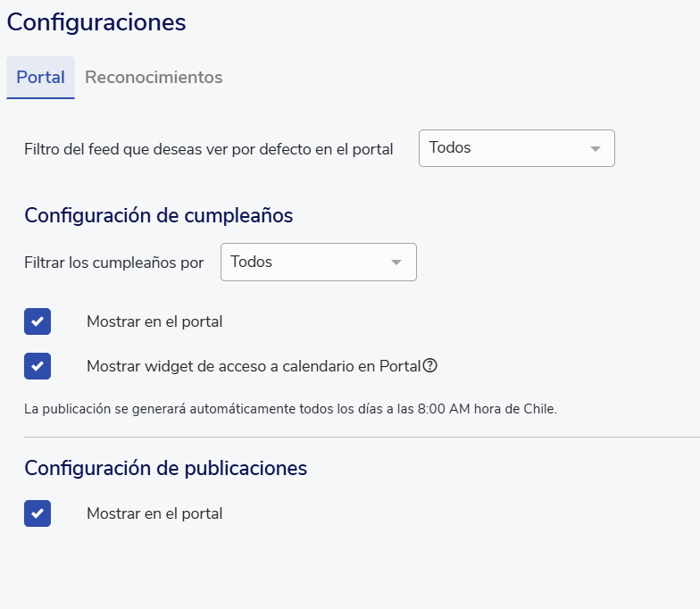Click the 'Configuraciones' page title

pyautogui.click(x=96, y=22)
